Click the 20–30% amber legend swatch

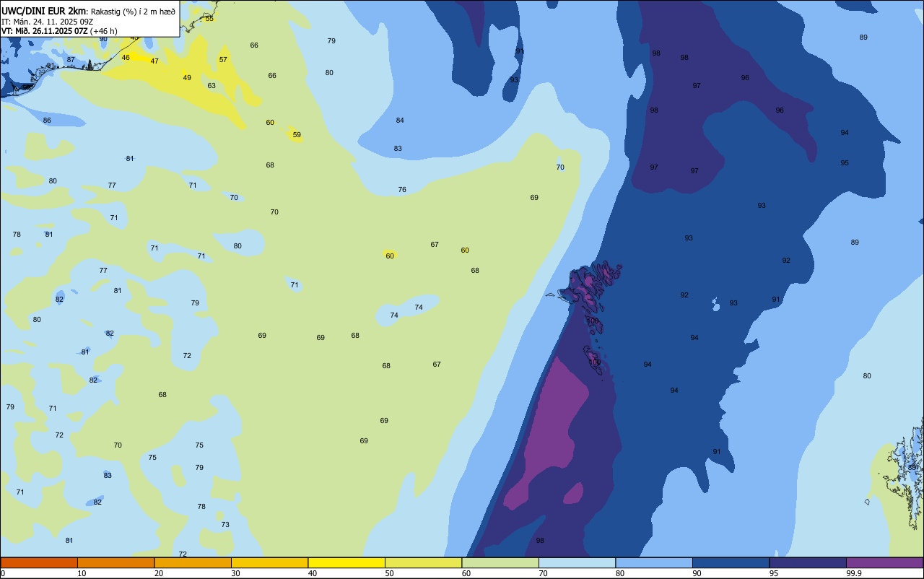click(193, 562)
